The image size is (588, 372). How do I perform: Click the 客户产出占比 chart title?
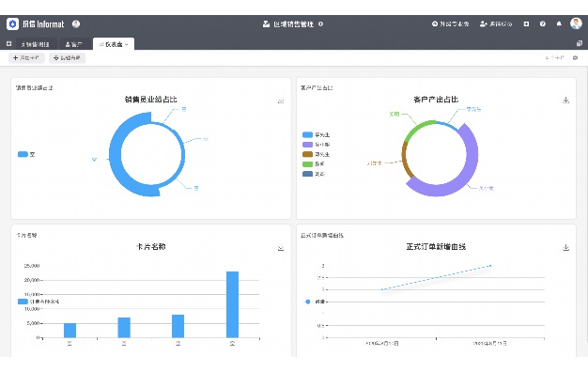pos(436,100)
